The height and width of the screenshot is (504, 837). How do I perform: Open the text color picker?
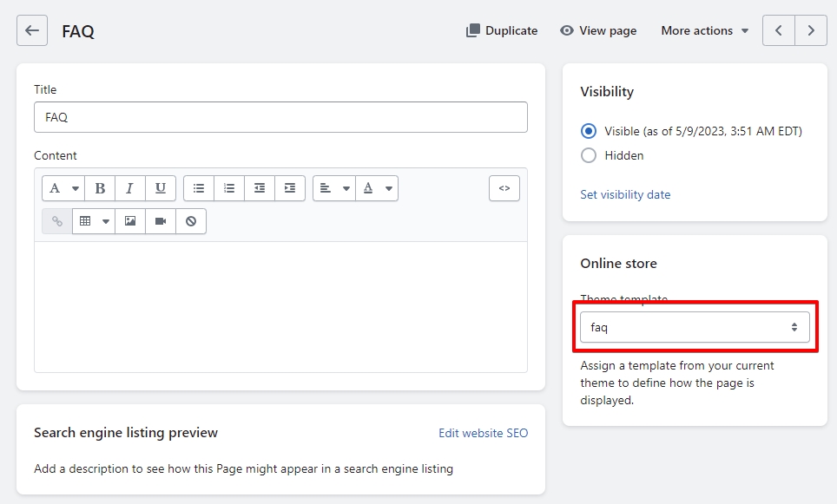point(377,188)
